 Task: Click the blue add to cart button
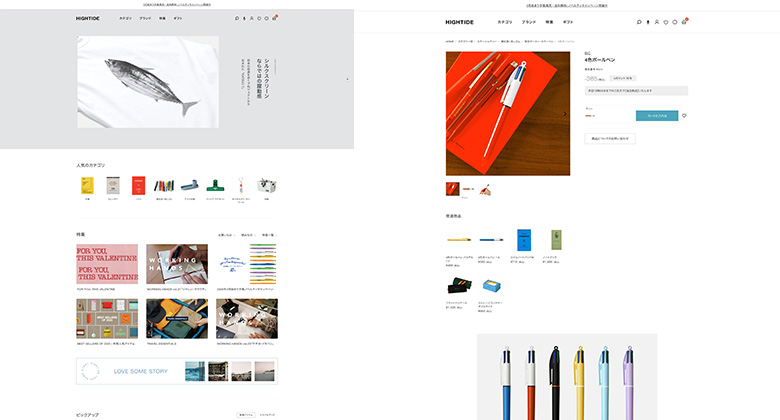point(657,115)
